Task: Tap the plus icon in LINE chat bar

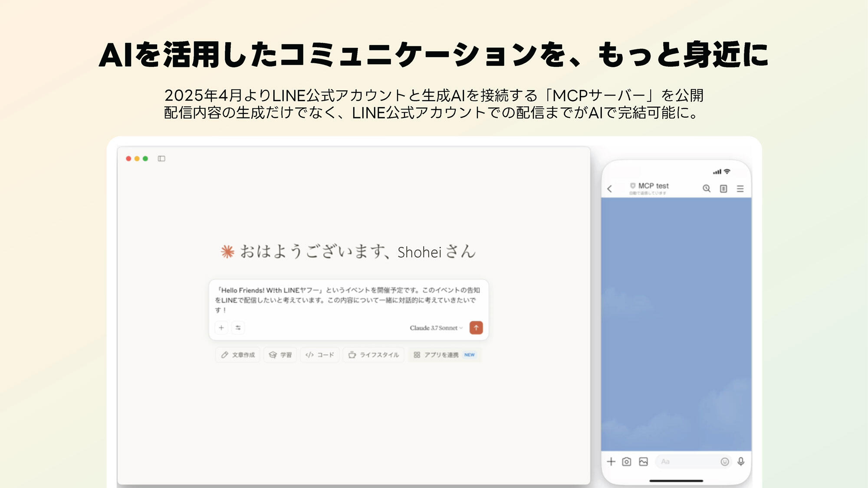Action: point(611,462)
